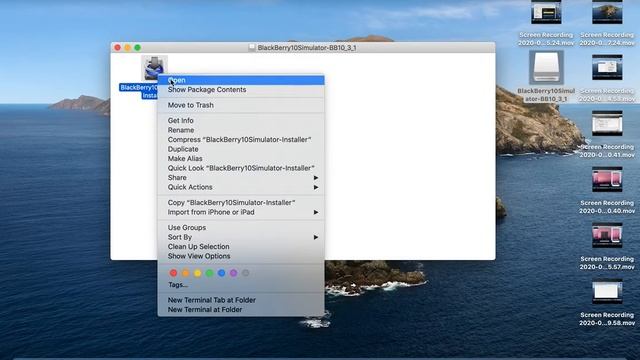Click the disk proxy icon in window title
This screenshot has height=360, width=640.
point(252,48)
